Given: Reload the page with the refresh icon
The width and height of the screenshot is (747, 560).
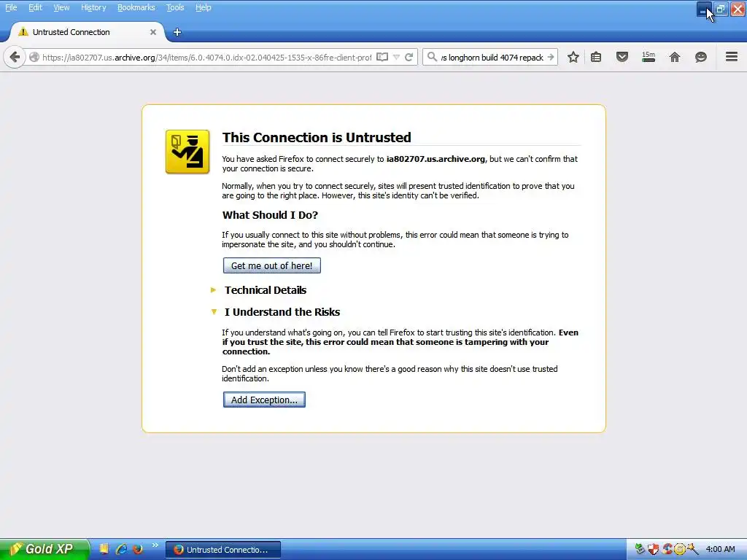Looking at the screenshot, I should (x=409, y=57).
